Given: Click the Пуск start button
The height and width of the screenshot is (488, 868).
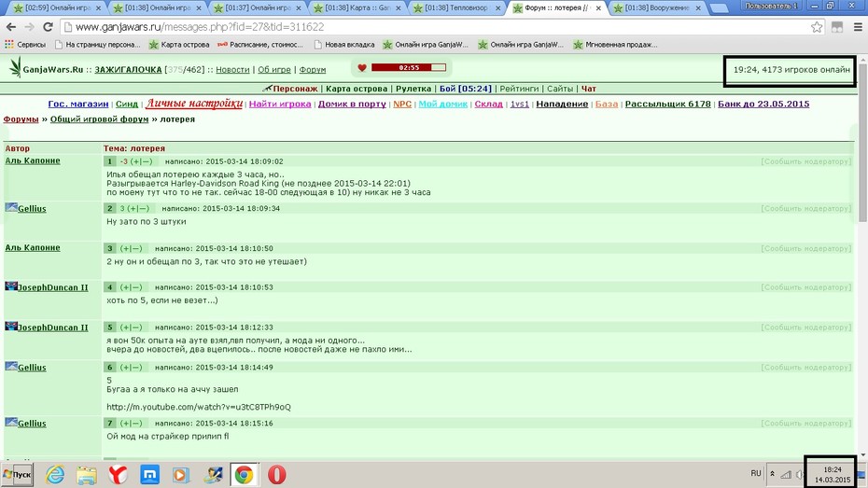Looking at the screenshot, I should 17,475.
